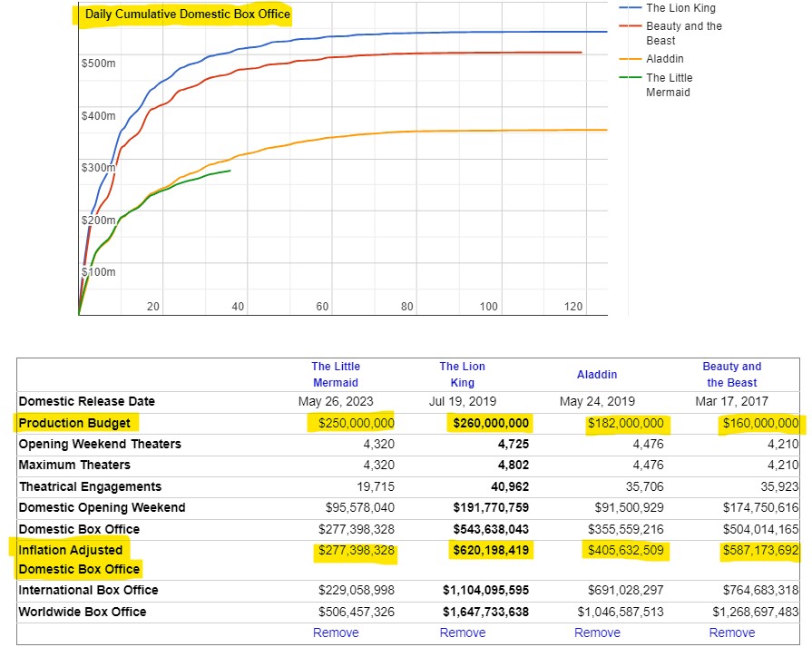Screen dimensions: 812x657
Task: Click the $500m label on chart axis
Action: click(98, 64)
